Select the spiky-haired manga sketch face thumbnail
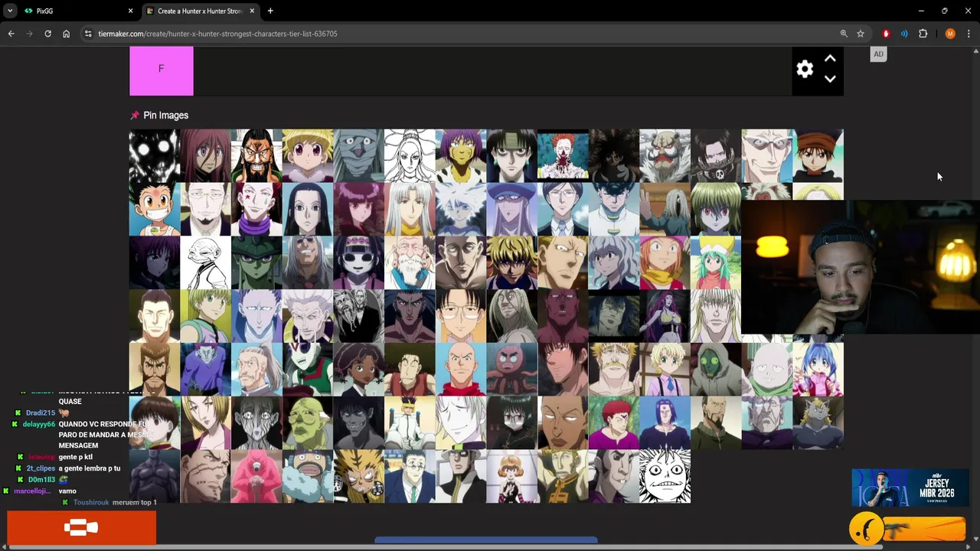Viewport: 980px width, 551px height. point(665,477)
